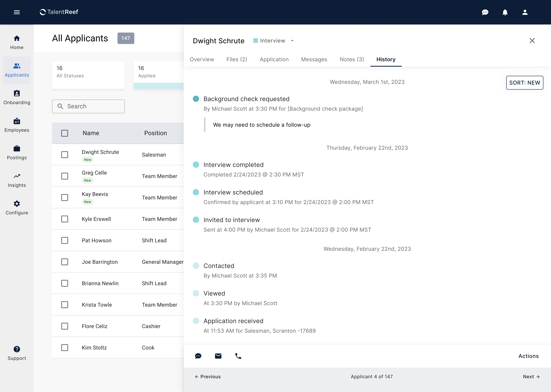Toggle the select-all checkbox in header

click(x=65, y=133)
